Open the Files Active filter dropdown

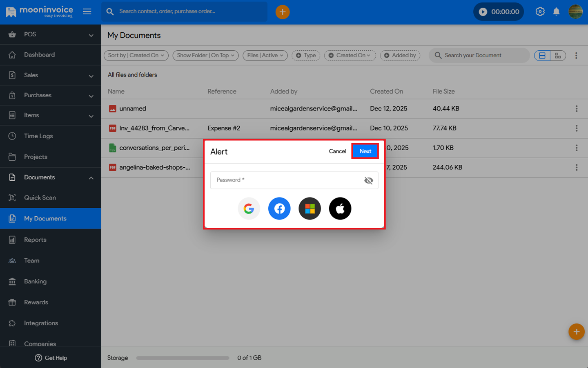coord(265,56)
